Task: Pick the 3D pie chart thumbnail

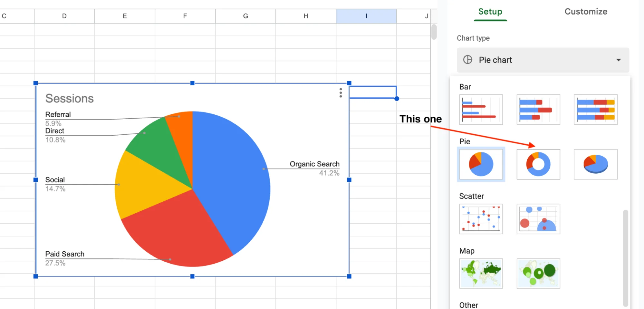Action: point(595,164)
